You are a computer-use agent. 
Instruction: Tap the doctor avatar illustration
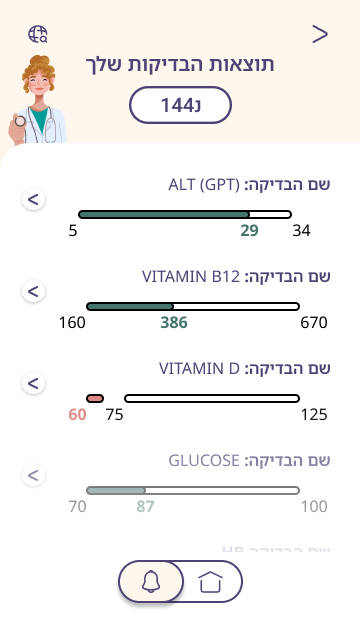[x=37, y=100]
